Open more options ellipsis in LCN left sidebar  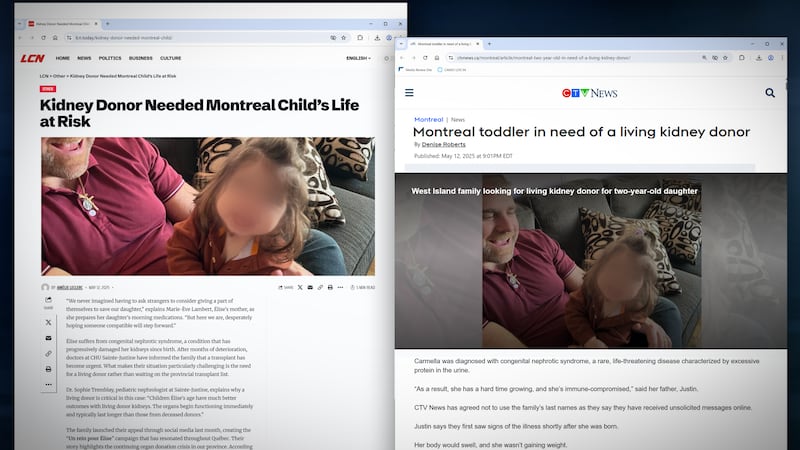(x=48, y=385)
